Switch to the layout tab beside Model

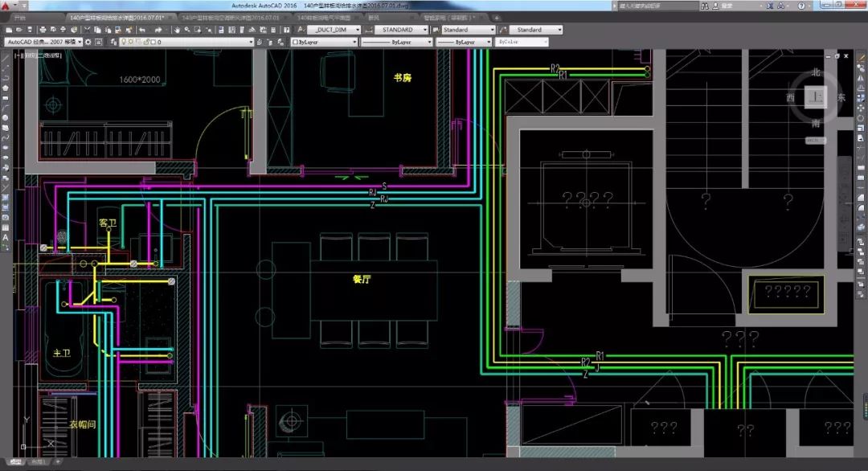tap(39, 461)
